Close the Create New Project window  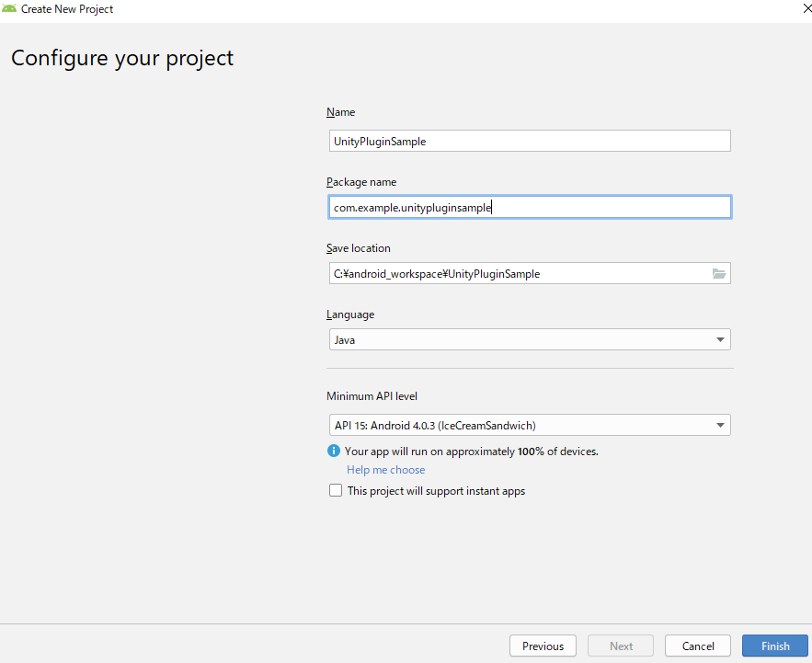(x=795, y=8)
